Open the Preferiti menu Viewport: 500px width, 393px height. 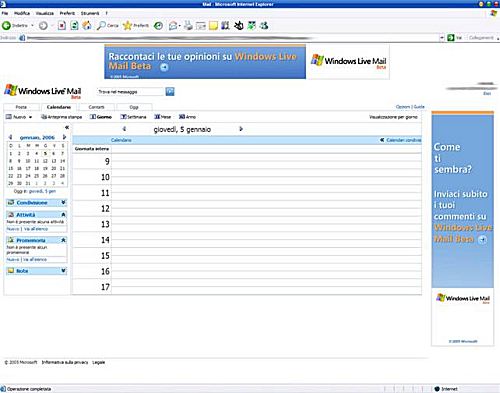coord(67,13)
